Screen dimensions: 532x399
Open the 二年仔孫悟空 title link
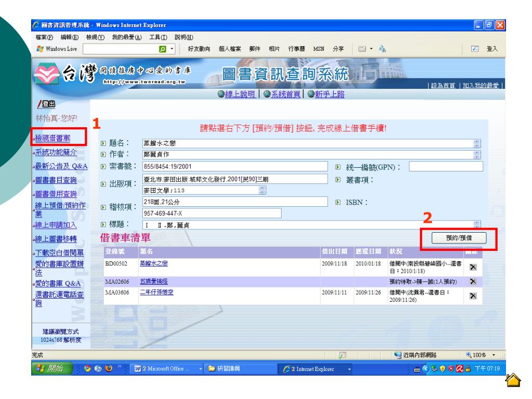[156, 292]
